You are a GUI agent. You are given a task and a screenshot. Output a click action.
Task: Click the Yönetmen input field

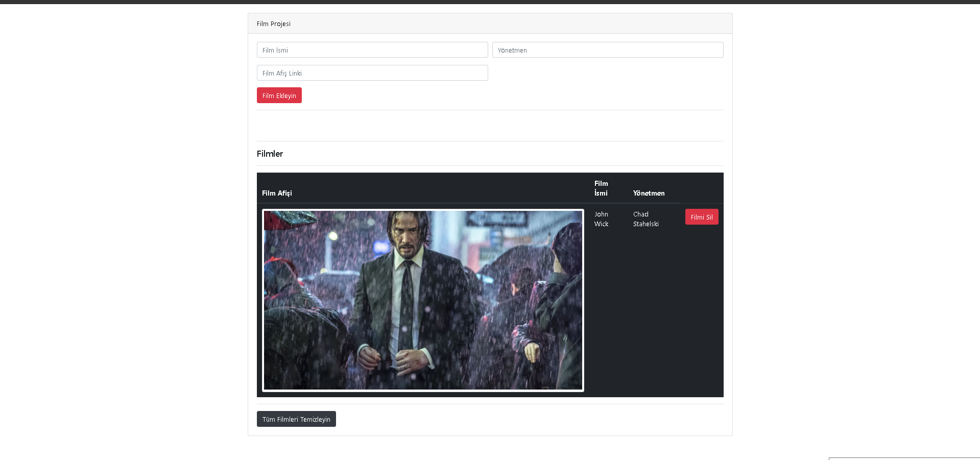tap(607, 50)
